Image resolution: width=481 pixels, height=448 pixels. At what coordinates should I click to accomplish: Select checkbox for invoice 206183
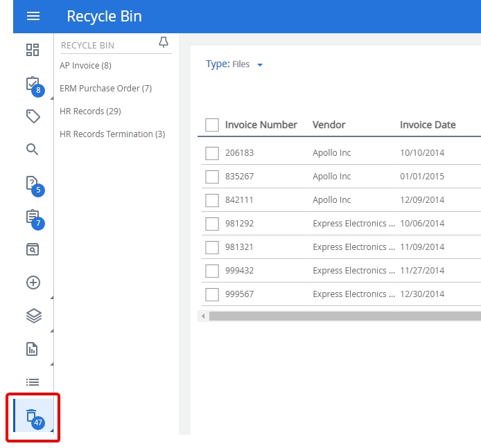click(x=212, y=153)
